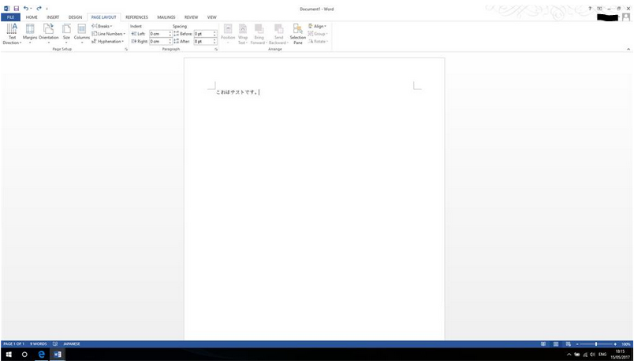Switch to the VIEW tab

coord(212,17)
